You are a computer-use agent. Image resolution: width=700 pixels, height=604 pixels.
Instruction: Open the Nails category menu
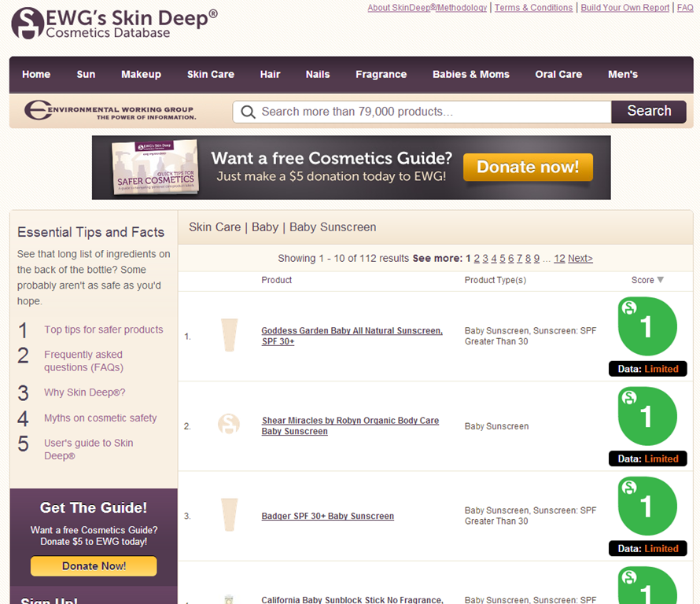point(318,75)
